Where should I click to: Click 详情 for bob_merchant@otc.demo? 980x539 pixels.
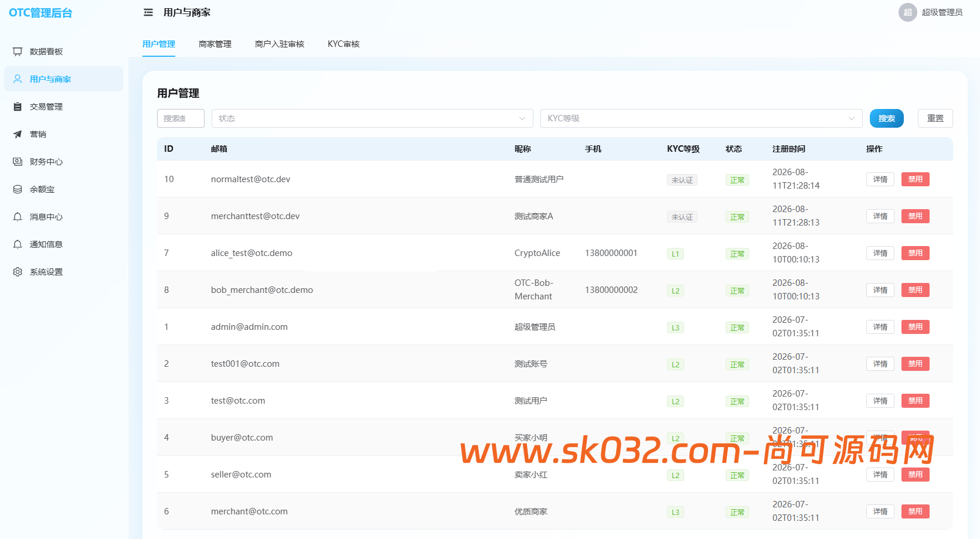(x=880, y=290)
